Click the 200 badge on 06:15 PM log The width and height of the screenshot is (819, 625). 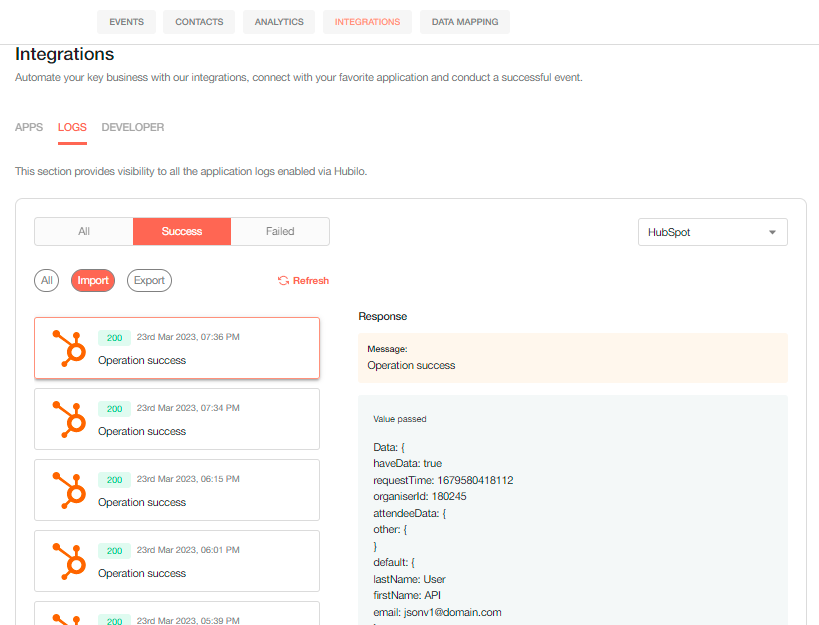click(x=114, y=480)
